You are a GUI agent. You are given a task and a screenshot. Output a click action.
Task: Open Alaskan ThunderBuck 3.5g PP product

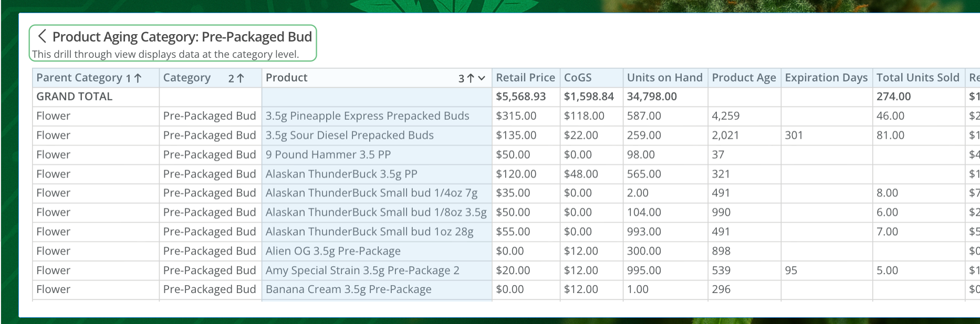(341, 174)
